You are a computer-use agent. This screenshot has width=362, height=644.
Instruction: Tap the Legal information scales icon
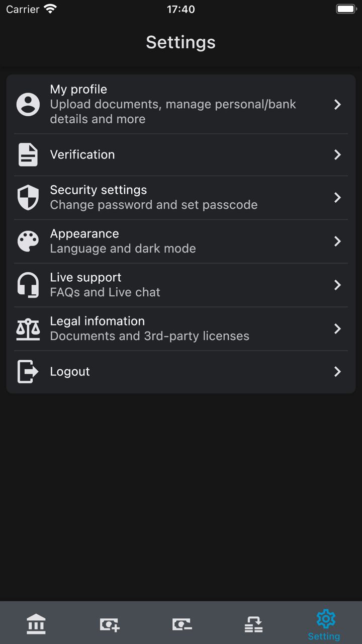tap(28, 329)
